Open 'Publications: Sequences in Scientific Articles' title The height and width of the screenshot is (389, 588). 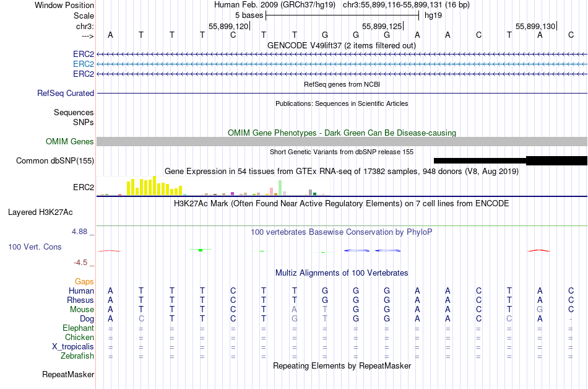[342, 103]
